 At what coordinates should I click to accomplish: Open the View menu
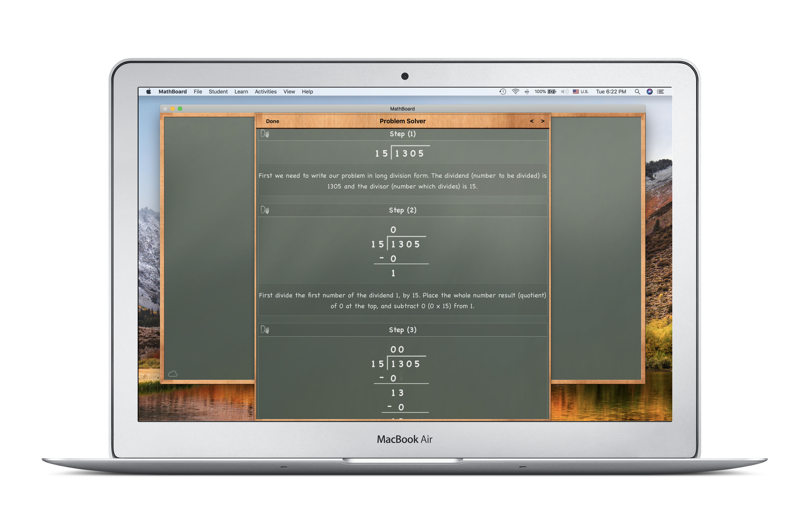[x=289, y=91]
